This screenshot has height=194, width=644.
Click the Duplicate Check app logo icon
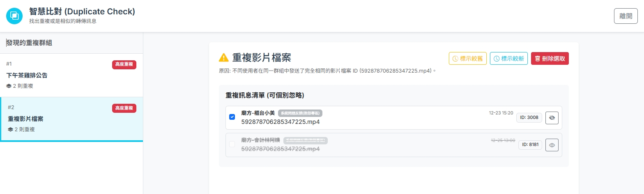click(x=14, y=16)
